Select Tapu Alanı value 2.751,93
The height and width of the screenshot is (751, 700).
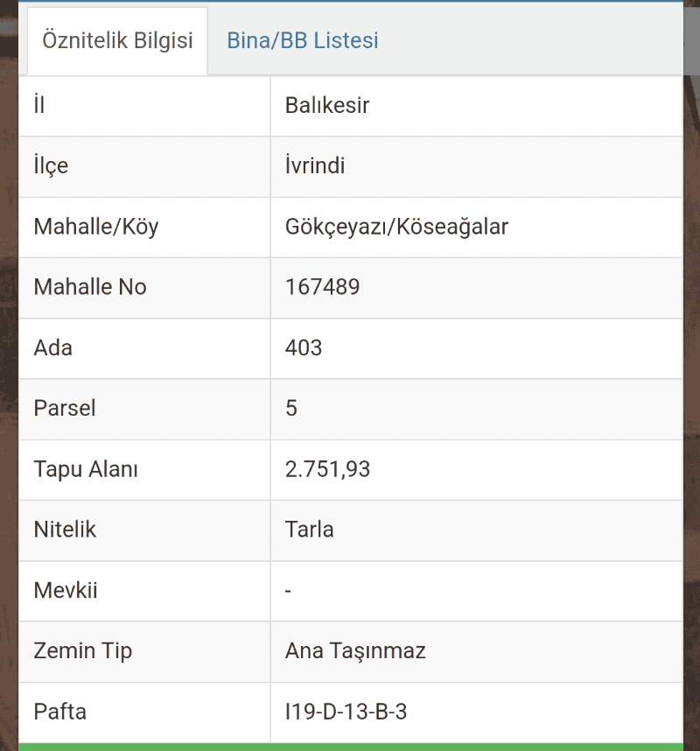point(327,469)
